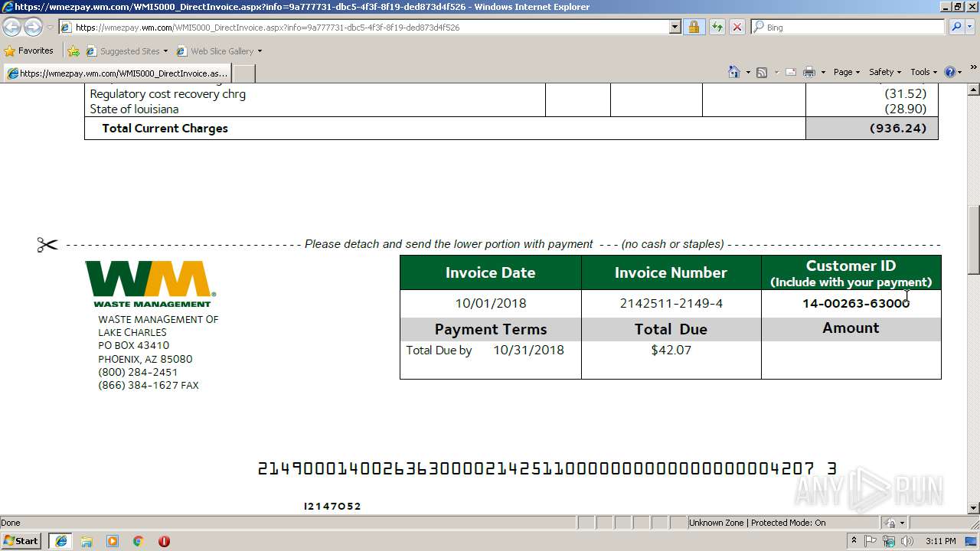
Task: Open the search provider dropdown arrow
Action: click(x=969, y=28)
